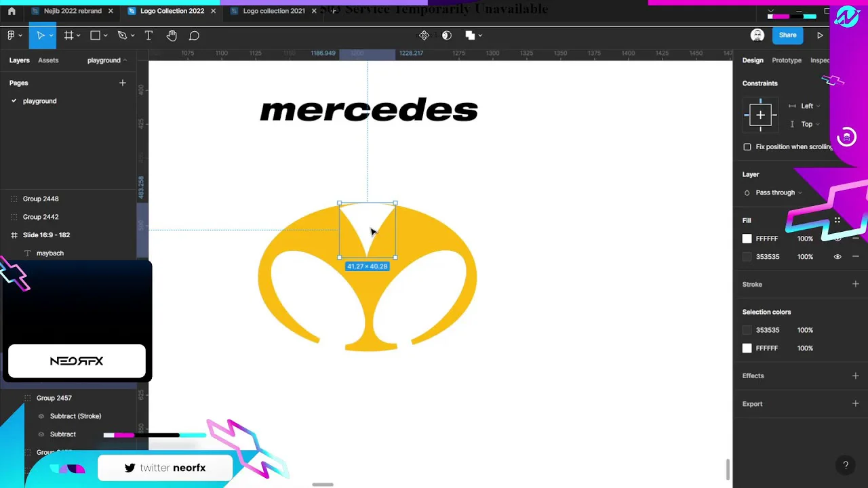Click the FFFFFF fill color swatch
Screen dimensions: 868x488
click(x=747, y=239)
